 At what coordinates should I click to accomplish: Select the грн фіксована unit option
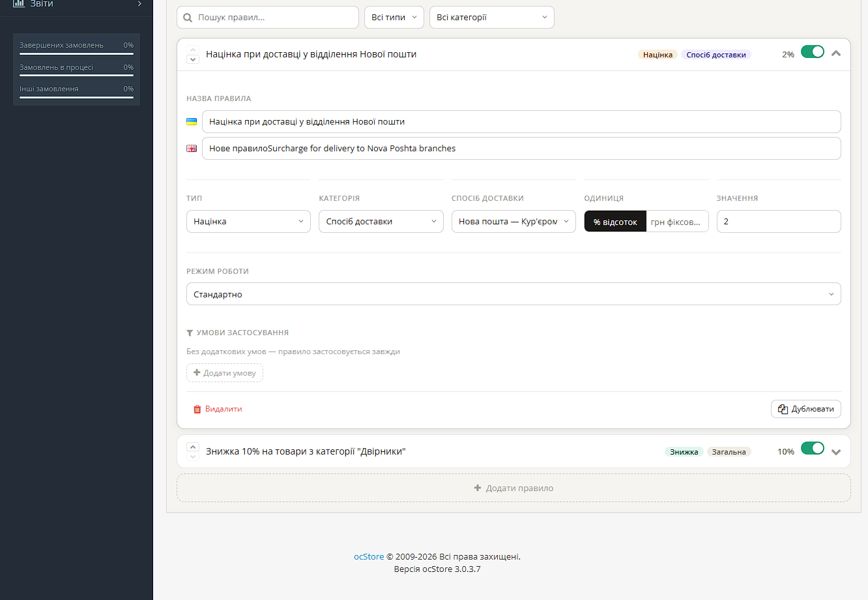tap(677, 222)
